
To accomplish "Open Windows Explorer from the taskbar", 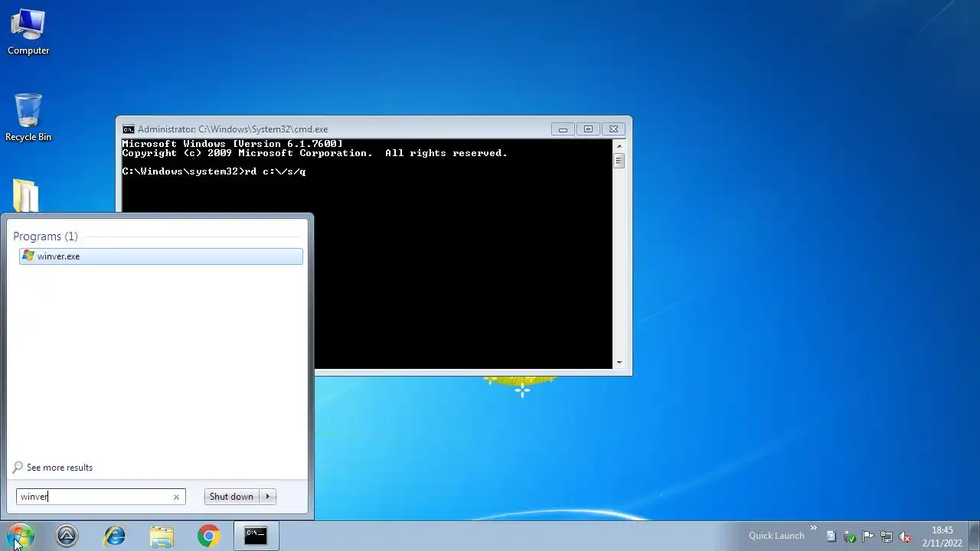I will tap(162, 536).
